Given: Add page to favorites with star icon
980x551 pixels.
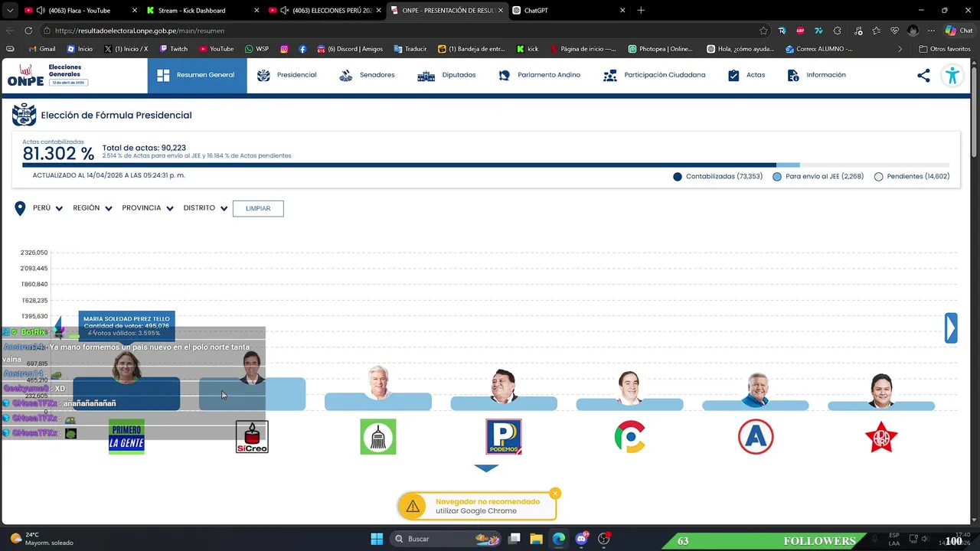Looking at the screenshot, I should [763, 31].
